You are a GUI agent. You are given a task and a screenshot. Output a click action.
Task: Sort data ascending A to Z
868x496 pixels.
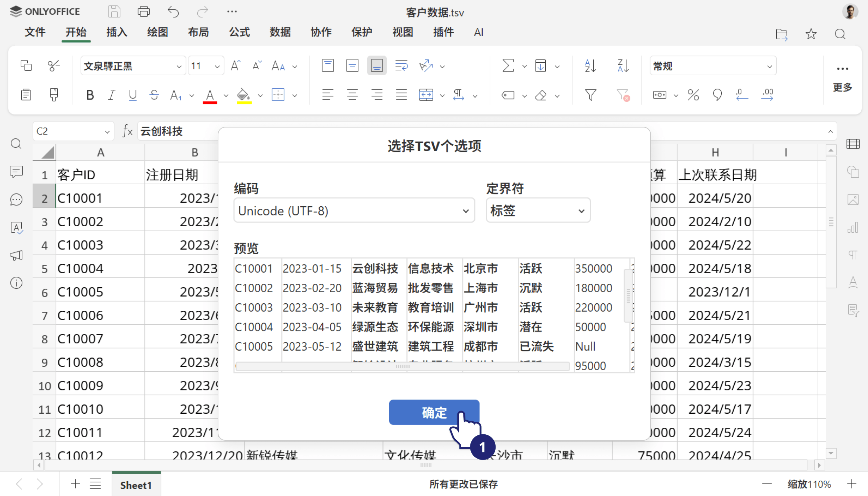590,66
